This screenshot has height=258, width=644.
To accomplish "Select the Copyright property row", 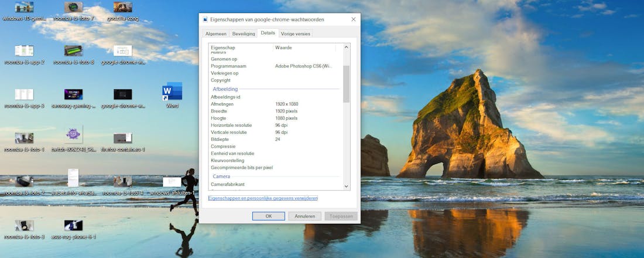I will pyautogui.click(x=276, y=80).
